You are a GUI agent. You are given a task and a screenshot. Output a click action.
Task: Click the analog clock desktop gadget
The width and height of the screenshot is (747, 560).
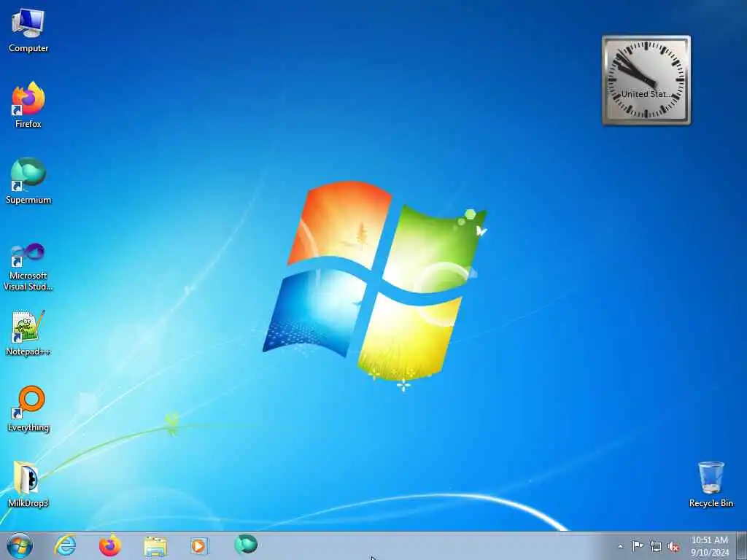tap(646, 80)
